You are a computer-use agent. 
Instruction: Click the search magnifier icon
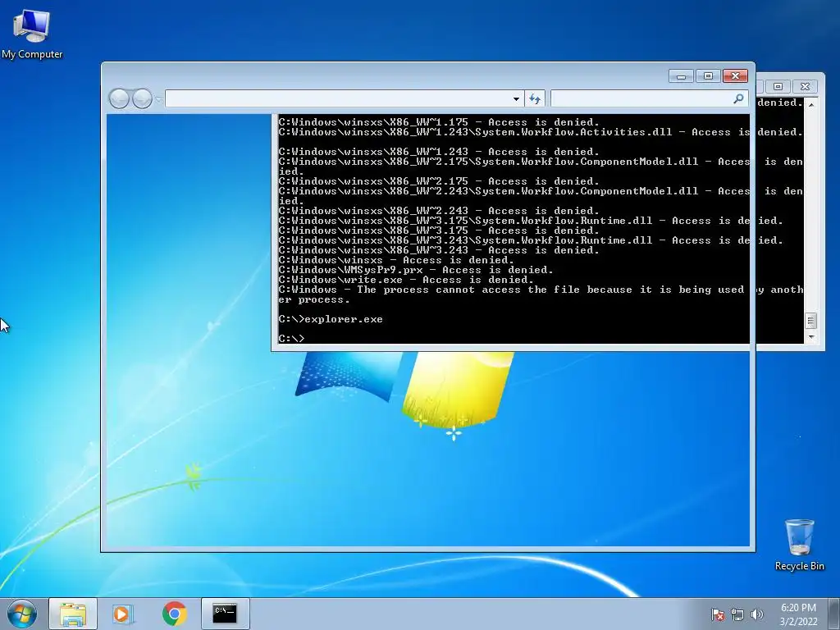[739, 98]
